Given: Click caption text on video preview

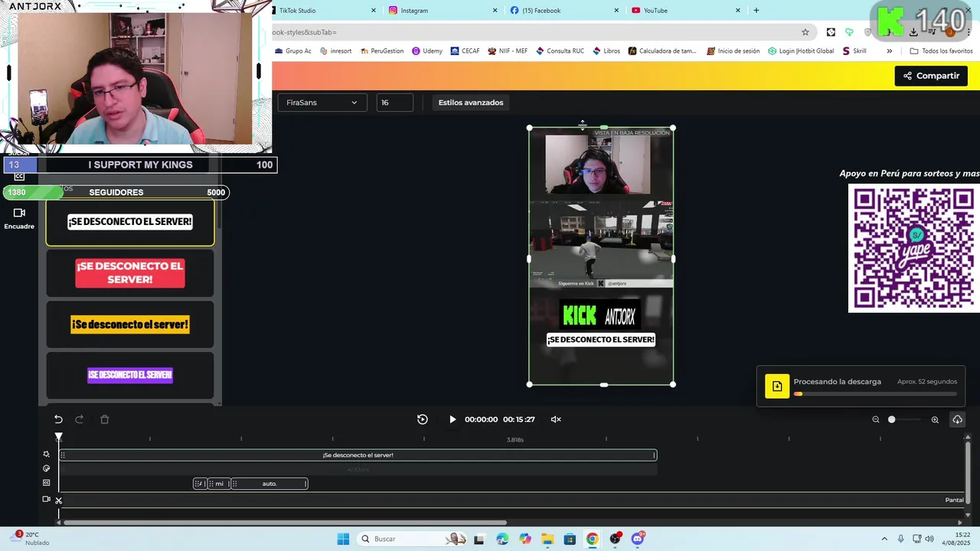Looking at the screenshot, I should coord(601,340).
